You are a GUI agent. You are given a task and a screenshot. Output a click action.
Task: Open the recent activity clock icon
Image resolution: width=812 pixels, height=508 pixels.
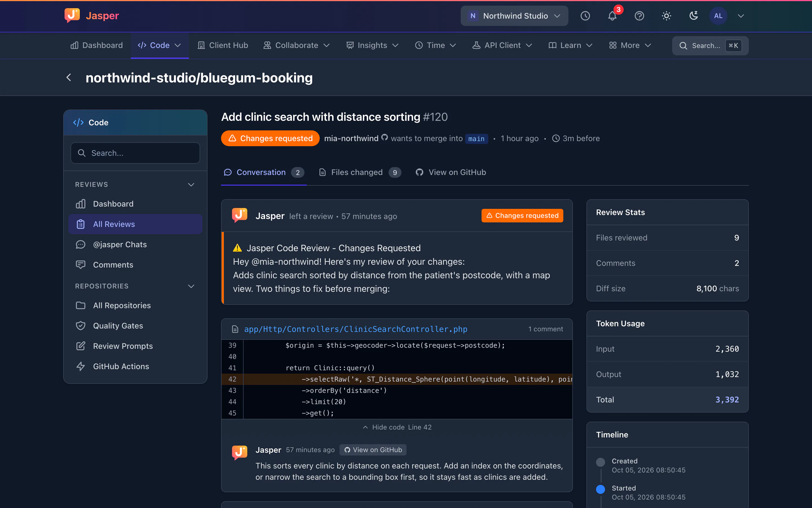click(585, 16)
